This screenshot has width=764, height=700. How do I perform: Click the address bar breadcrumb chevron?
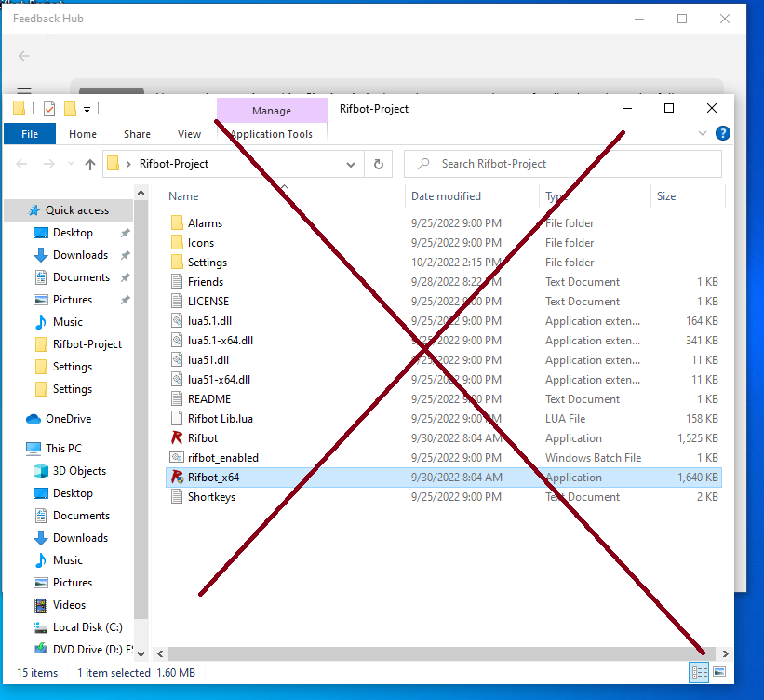[128, 164]
